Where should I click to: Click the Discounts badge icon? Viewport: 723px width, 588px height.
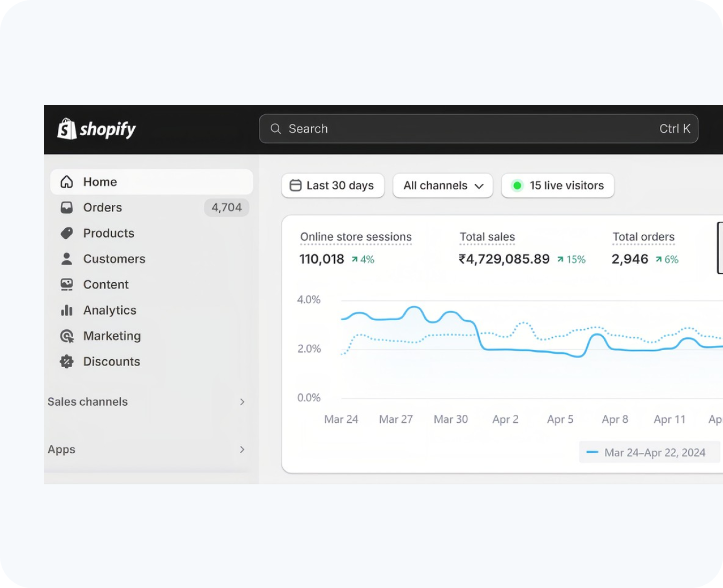pos(67,361)
